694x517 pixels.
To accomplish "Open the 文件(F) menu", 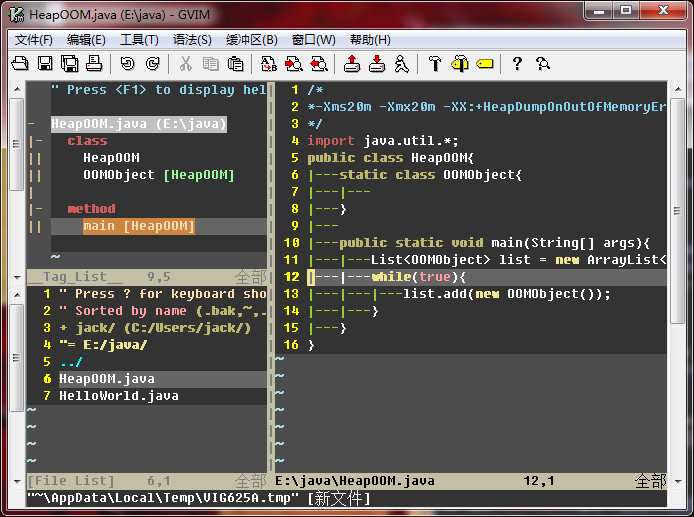I will coord(34,40).
